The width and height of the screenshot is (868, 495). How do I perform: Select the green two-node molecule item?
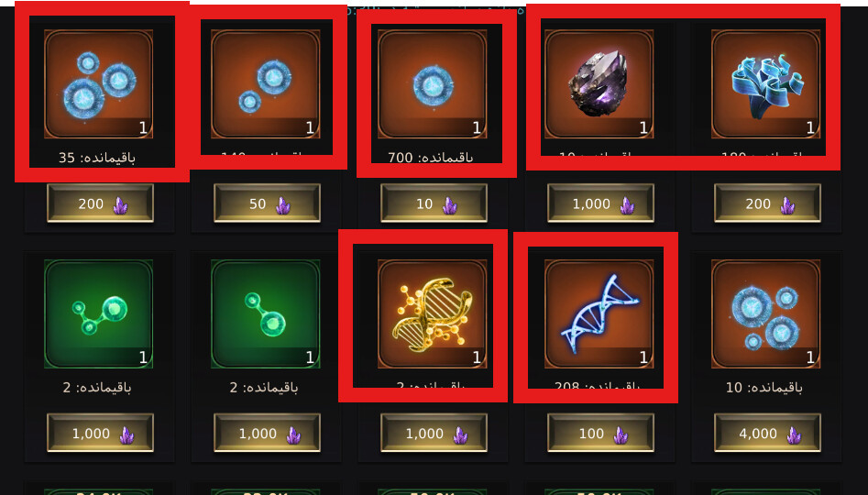coord(266,313)
